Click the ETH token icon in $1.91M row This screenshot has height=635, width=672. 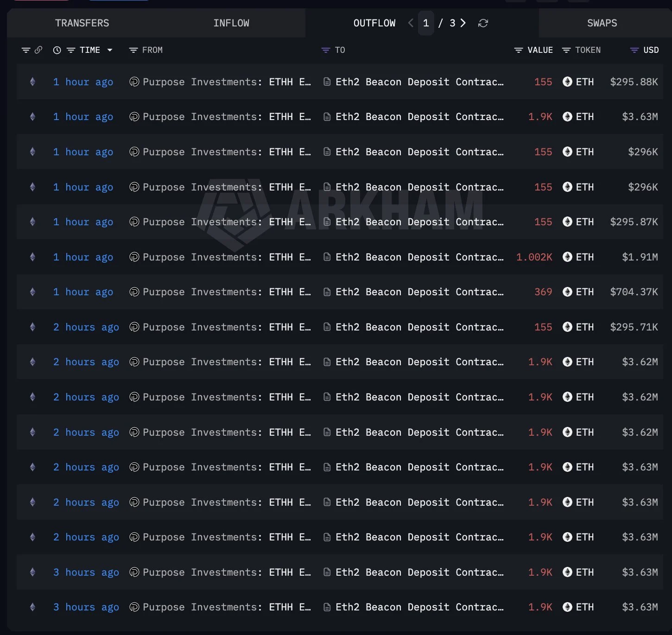[567, 257]
